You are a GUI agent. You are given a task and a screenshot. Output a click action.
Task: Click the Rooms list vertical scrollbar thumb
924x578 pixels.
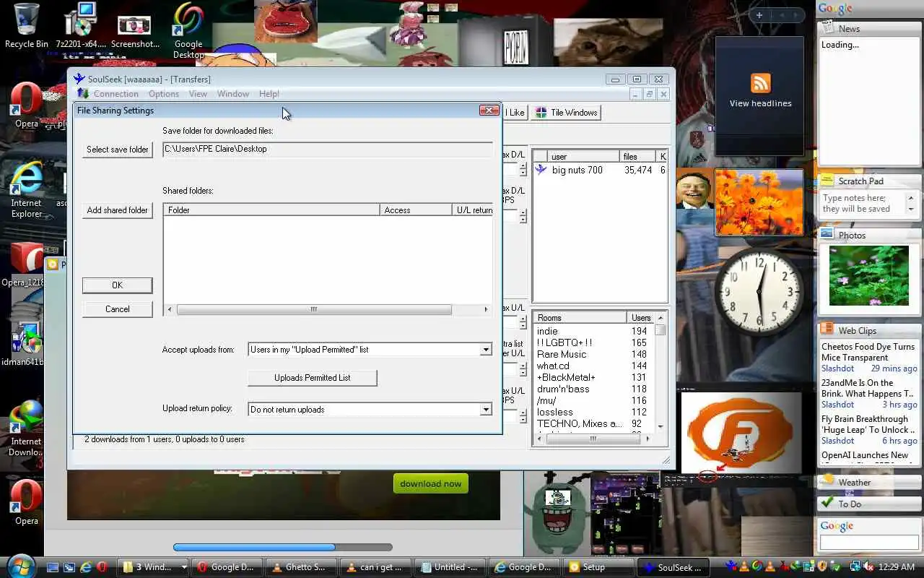coord(660,330)
